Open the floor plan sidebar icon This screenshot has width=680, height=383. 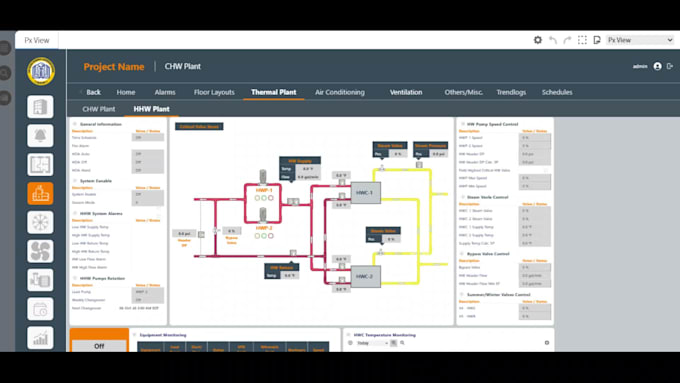(40, 164)
